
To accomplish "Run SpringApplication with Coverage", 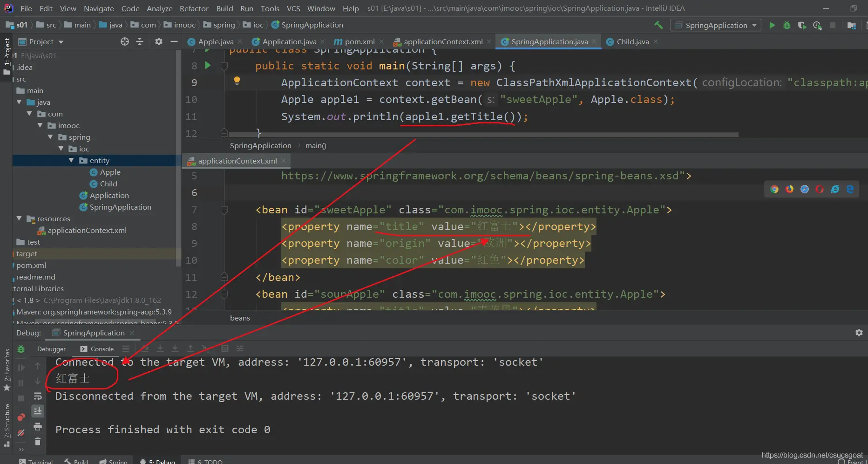I will [802, 25].
